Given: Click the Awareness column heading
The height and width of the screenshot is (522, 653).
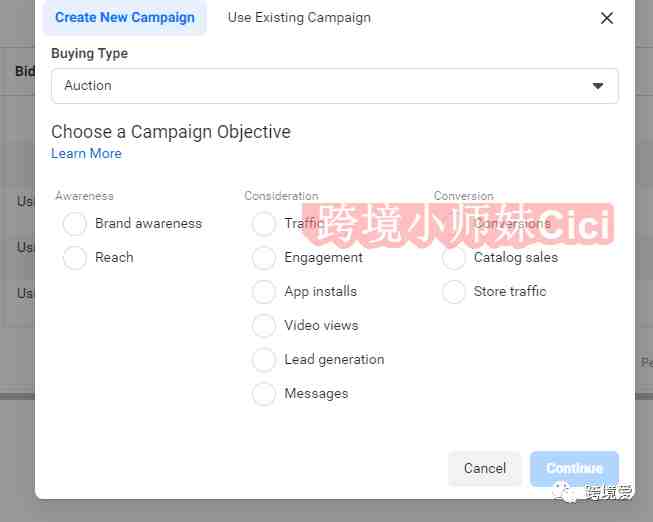Looking at the screenshot, I should point(85,196).
